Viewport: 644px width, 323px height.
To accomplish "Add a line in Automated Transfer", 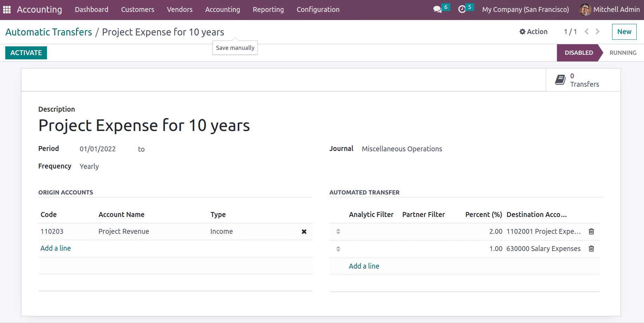I will click(364, 266).
